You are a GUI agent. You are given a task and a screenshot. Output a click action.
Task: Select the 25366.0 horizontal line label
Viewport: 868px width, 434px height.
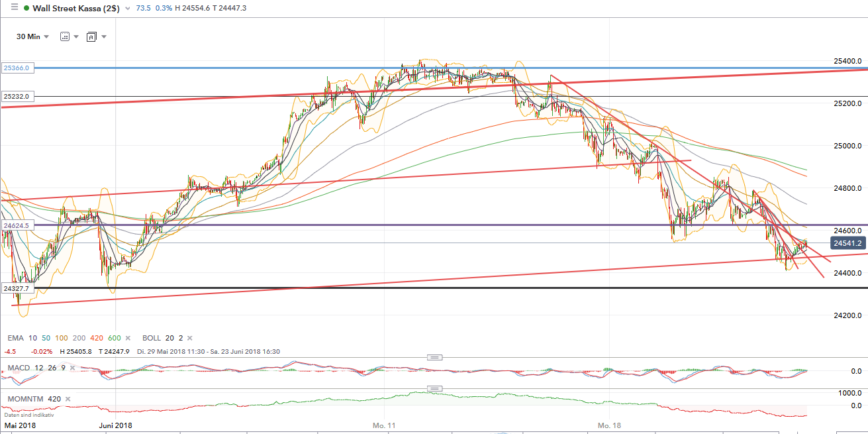(x=18, y=68)
